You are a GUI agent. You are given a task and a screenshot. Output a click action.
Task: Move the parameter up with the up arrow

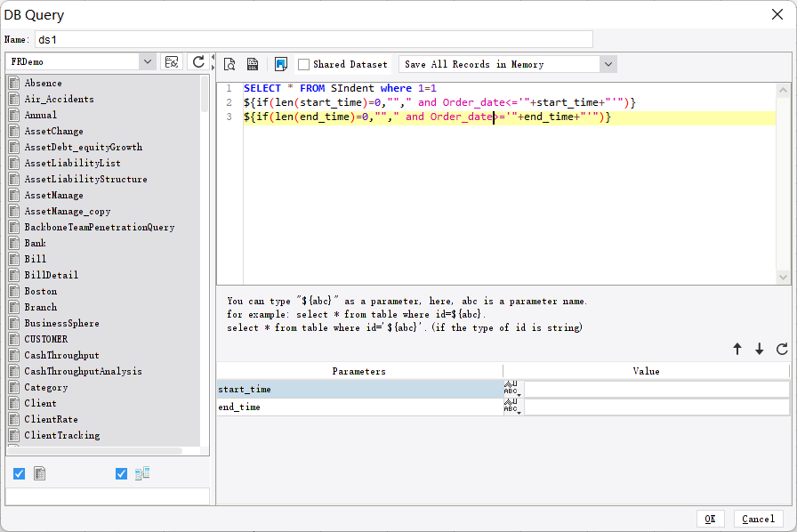pos(737,349)
